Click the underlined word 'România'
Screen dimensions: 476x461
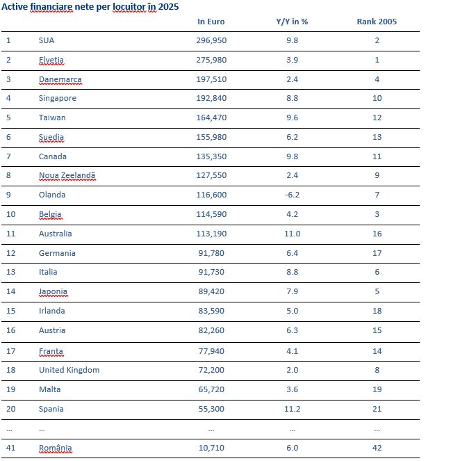56,448
